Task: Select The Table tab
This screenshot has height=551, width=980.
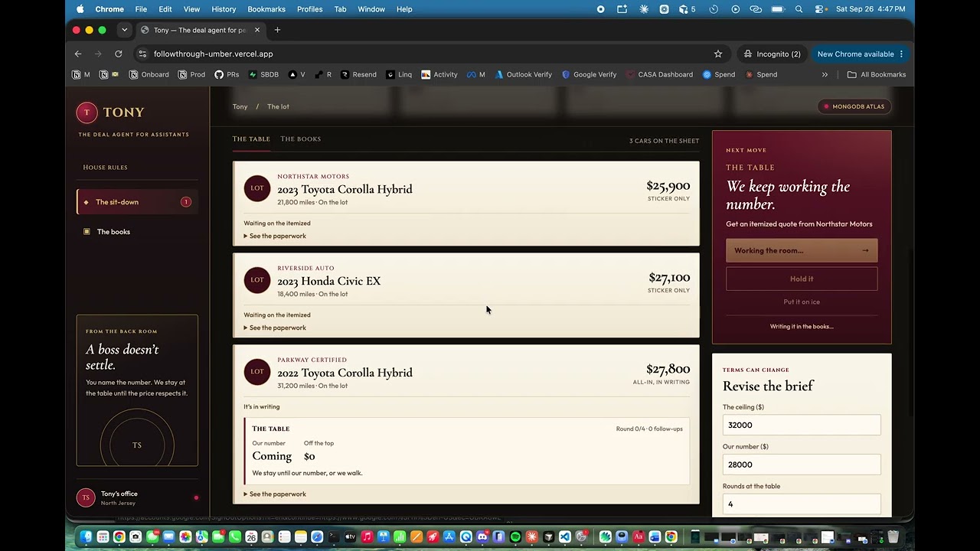Action: 251,139
